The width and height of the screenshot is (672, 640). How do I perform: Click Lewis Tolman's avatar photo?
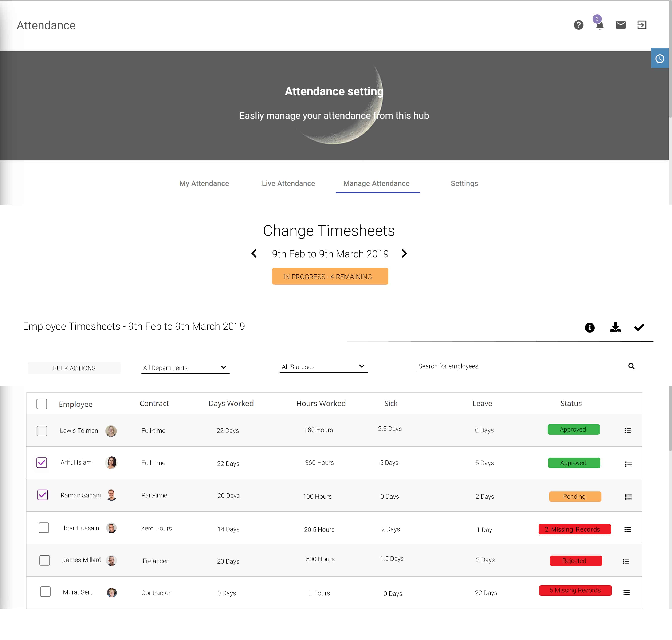point(111,431)
